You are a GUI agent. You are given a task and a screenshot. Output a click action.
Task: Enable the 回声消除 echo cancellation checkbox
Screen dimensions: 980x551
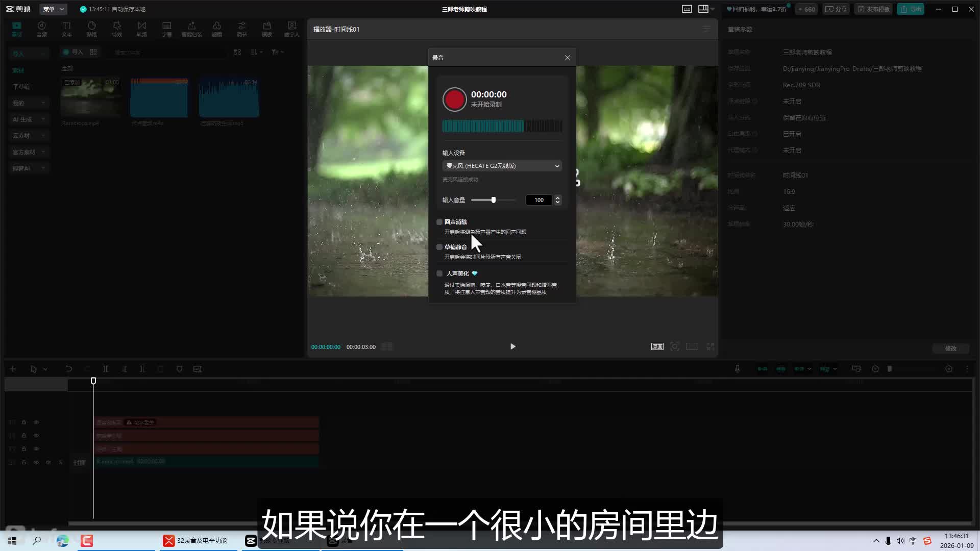(439, 222)
